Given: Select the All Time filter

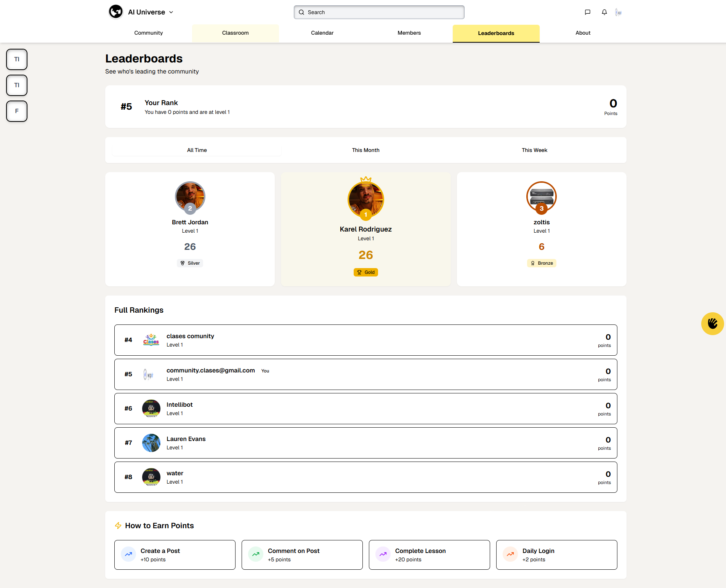Looking at the screenshot, I should (x=197, y=150).
